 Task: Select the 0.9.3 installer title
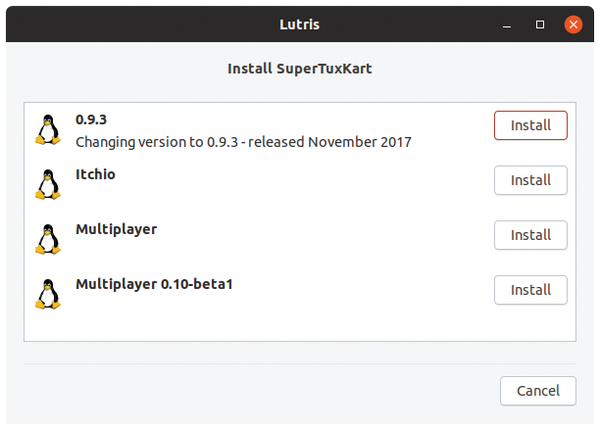(91, 119)
